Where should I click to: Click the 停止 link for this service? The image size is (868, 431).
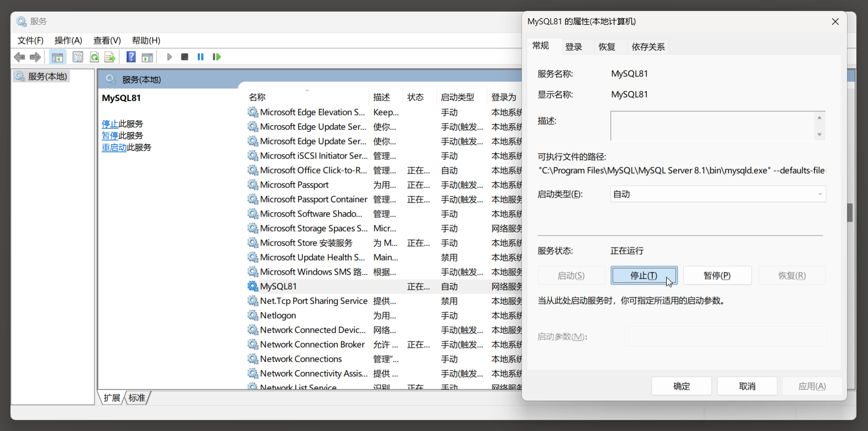[110, 124]
